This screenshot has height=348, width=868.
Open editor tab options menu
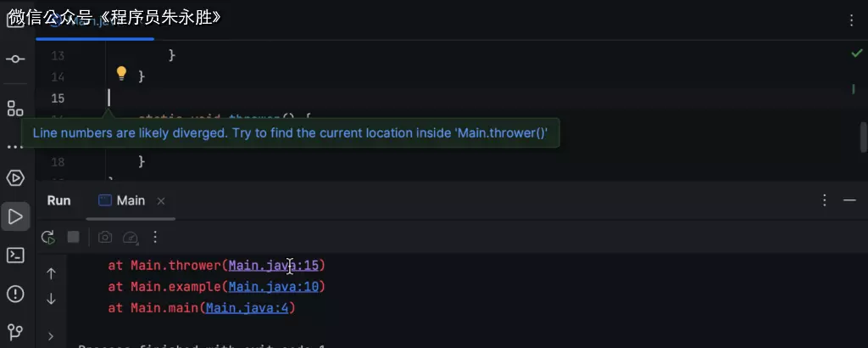coord(851,20)
